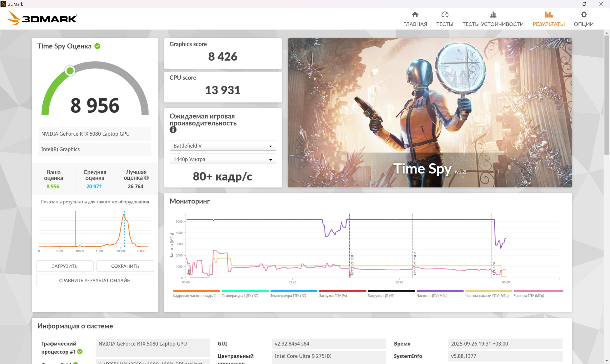Click the Информация о системе heading
This screenshot has height=364, width=610.
[75, 326]
